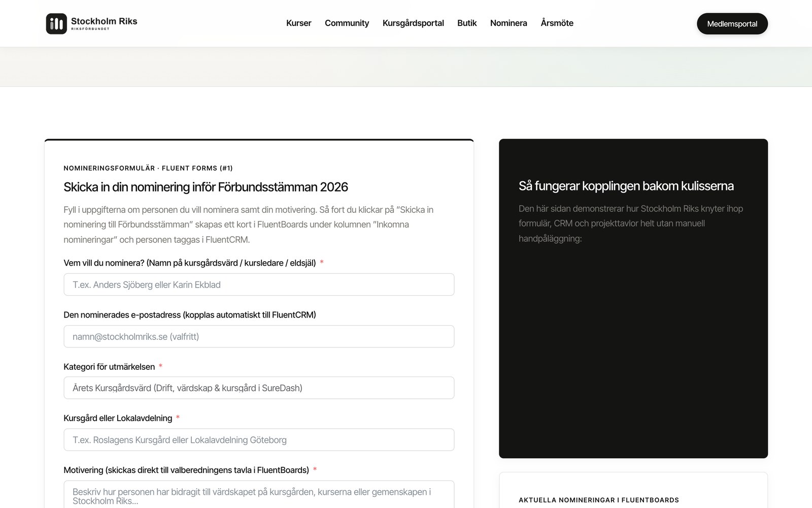The height and width of the screenshot is (508, 812).
Task: Open the Stockholm Riks home link text
Action: pos(104,21)
